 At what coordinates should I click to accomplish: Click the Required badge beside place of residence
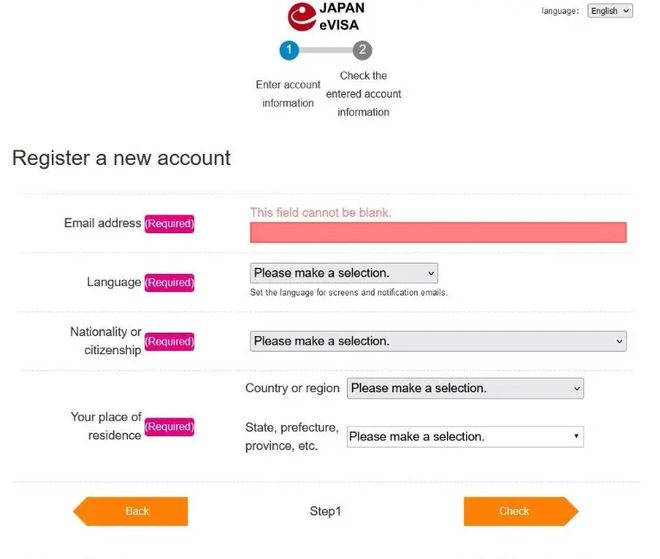pos(169,427)
